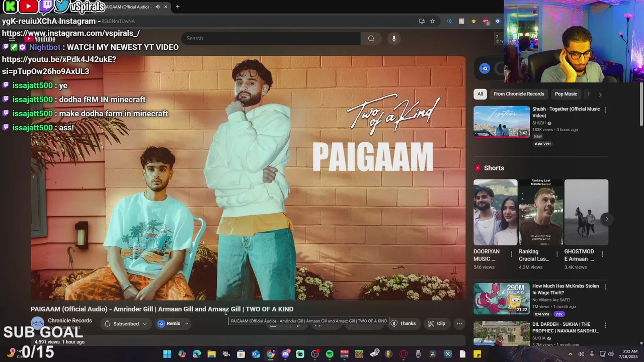Image resolution: width=644 pixels, height=362 pixels.
Task: Open the DIL DARDEH video thumbnail
Action: pos(502,333)
